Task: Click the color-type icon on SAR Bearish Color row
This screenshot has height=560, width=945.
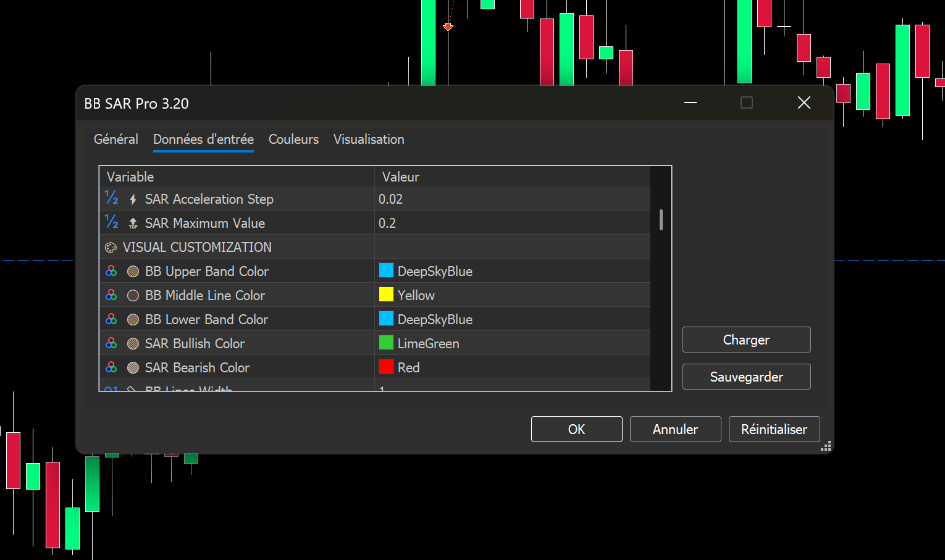Action: (111, 368)
